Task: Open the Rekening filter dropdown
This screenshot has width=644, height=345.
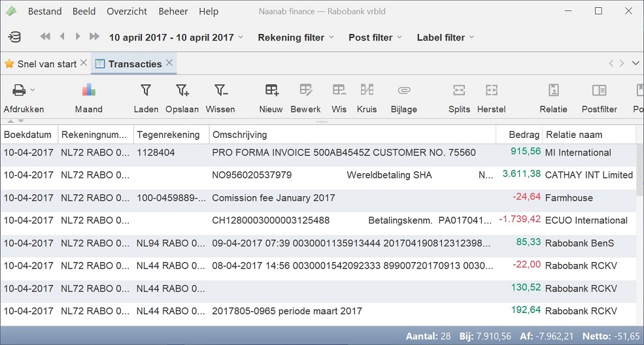Action: (x=296, y=37)
